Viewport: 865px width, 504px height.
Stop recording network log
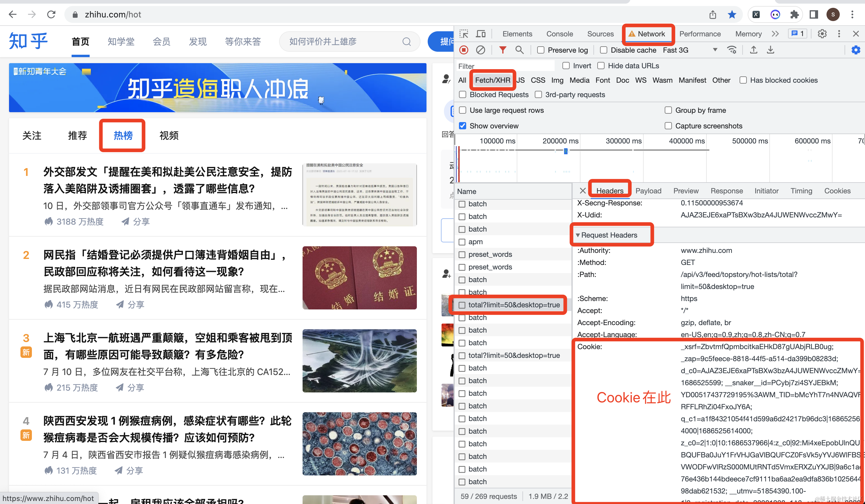[464, 50]
